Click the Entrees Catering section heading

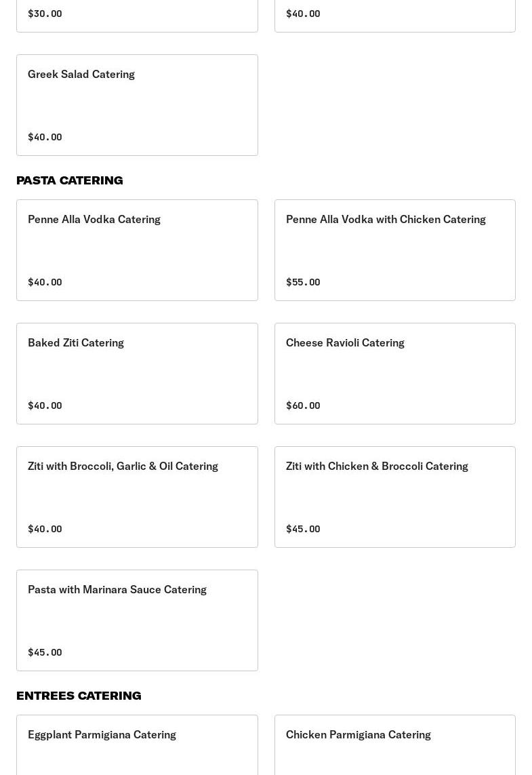[x=79, y=696]
